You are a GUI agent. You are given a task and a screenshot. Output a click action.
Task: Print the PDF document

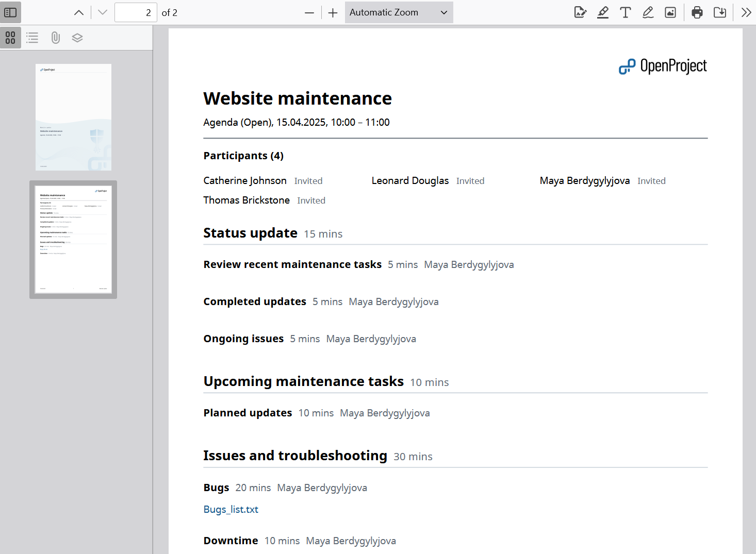pos(697,12)
